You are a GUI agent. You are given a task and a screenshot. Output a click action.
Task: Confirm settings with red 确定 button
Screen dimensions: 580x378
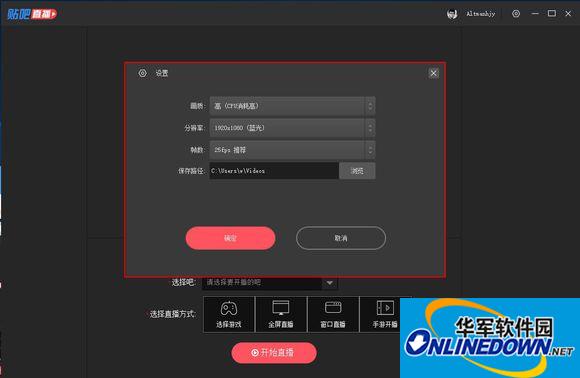[230, 238]
